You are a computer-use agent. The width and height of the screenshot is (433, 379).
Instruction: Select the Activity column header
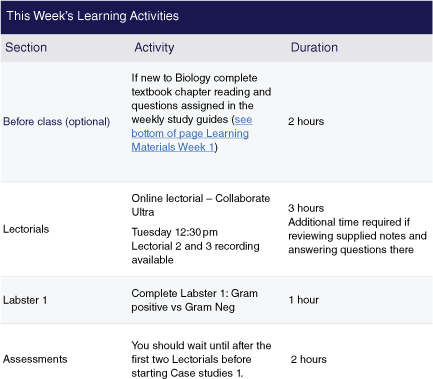click(154, 47)
